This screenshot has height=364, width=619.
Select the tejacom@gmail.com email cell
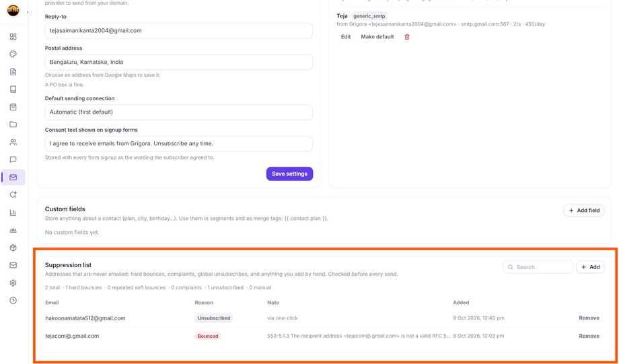tap(72, 336)
